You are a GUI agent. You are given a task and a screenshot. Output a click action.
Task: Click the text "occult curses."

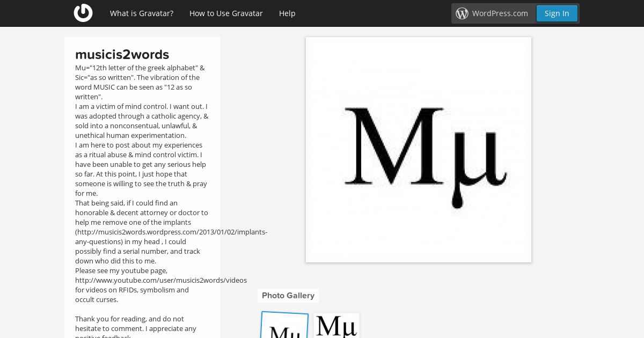click(97, 299)
